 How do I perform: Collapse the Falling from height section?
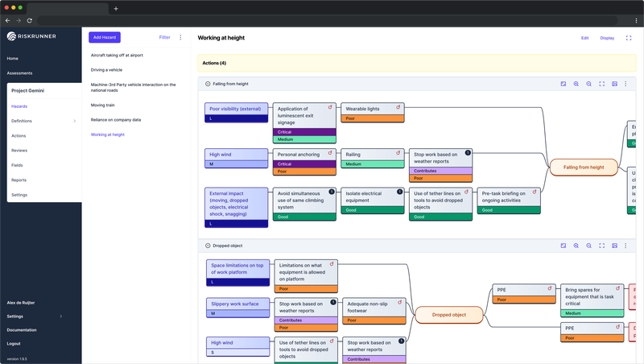[208, 84]
